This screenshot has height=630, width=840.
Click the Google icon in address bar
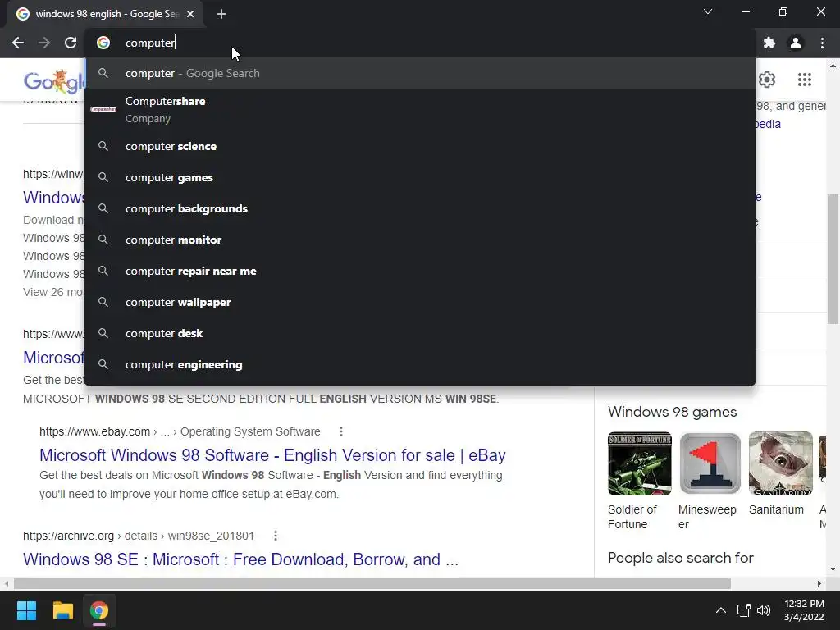103,43
